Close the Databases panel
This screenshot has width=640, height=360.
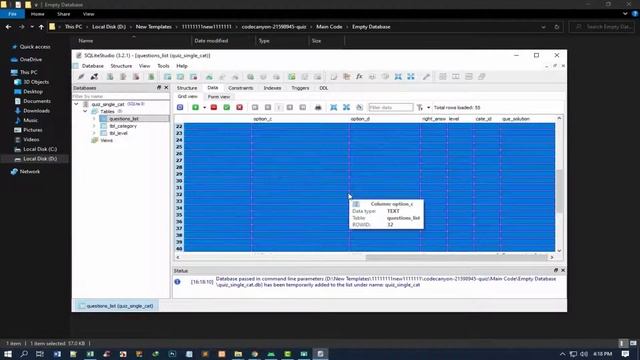point(166,88)
